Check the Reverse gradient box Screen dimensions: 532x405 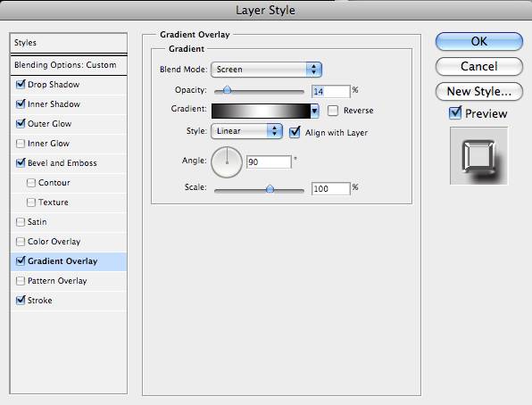tap(333, 111)
